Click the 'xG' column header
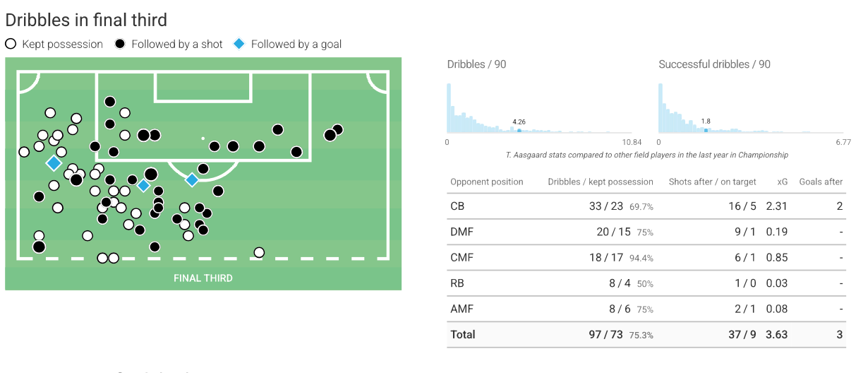Screen dimensions: 868x373 [782, 182]
